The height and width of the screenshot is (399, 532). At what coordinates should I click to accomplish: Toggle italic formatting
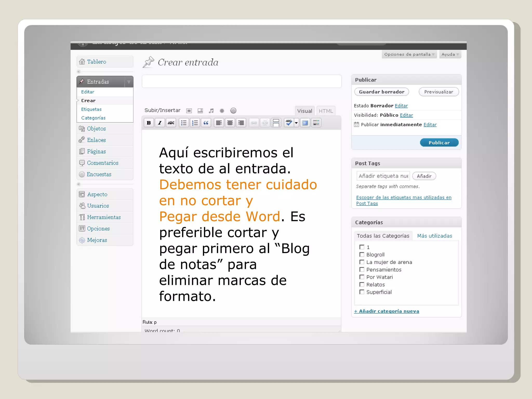point(160,123)
